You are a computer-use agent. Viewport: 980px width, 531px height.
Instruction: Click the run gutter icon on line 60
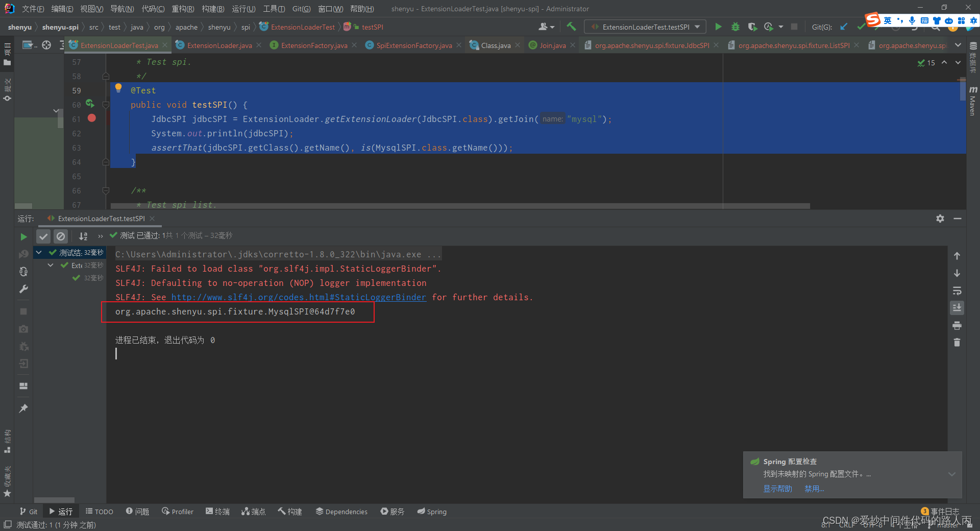(90, 104)
